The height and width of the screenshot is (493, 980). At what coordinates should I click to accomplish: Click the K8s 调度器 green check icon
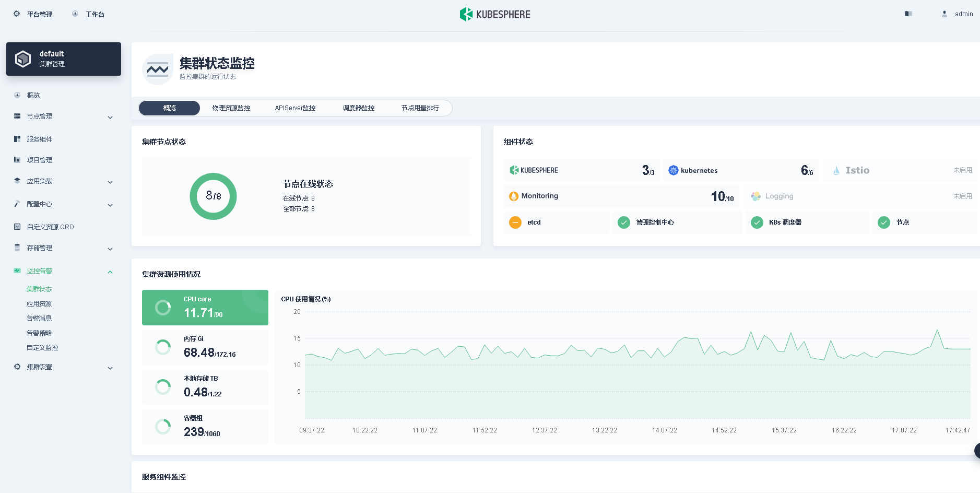click(x=757, y=222)
